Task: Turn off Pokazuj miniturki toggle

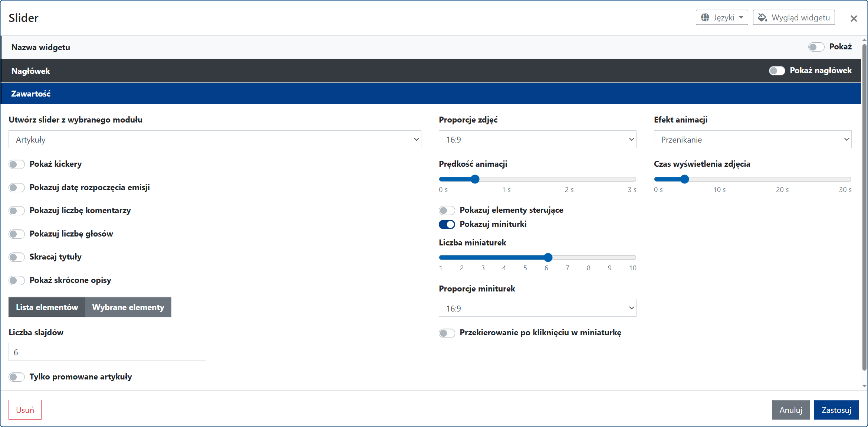Action: pyautogui.click(x=447, y=224)
